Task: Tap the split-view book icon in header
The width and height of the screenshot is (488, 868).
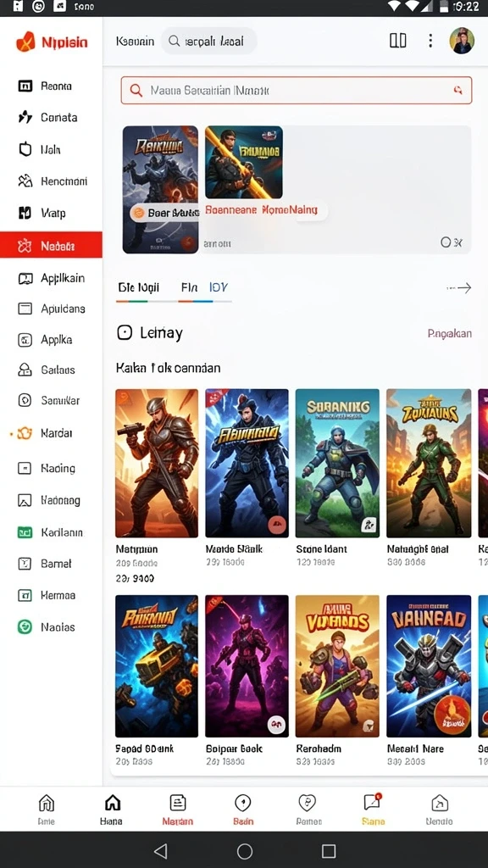Action: point(398,41)
